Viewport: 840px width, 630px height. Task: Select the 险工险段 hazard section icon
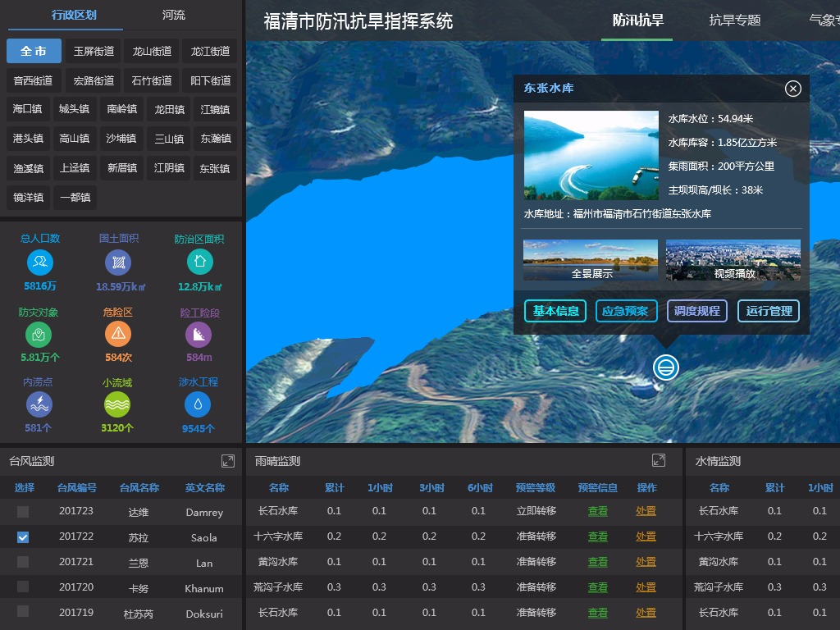click(199, 335)
